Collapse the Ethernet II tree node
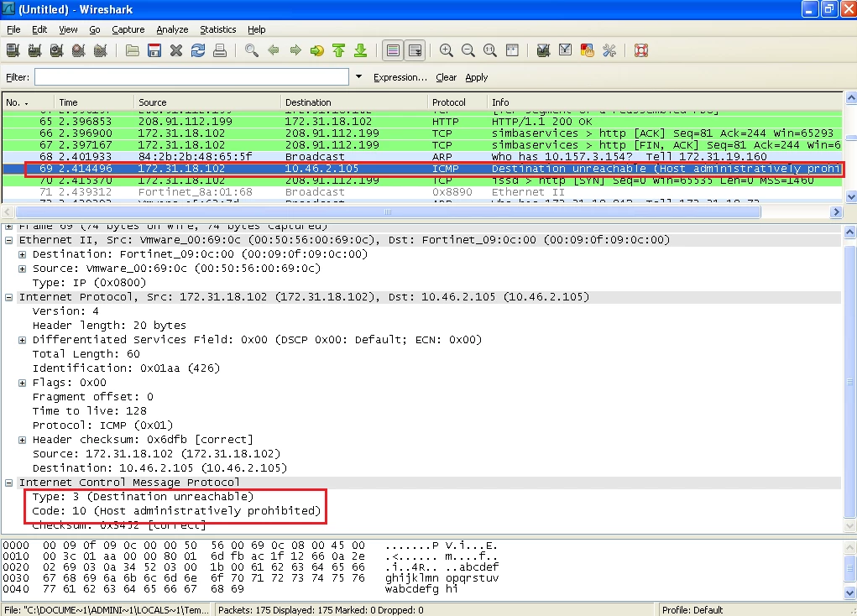Screen dimensions: 857x616 (x=8, y=240)
